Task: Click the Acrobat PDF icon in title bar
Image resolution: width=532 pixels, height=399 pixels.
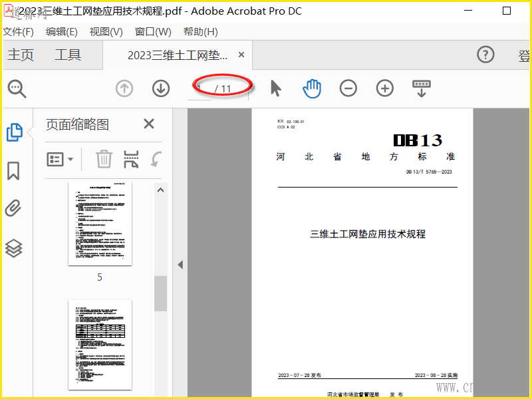Action: pos(8,11)
